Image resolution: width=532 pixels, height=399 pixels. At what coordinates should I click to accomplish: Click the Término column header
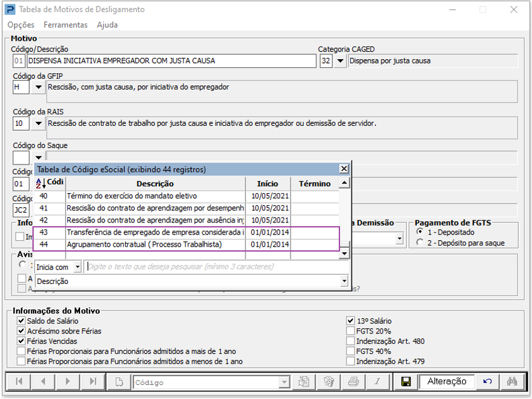coord(315,184)
